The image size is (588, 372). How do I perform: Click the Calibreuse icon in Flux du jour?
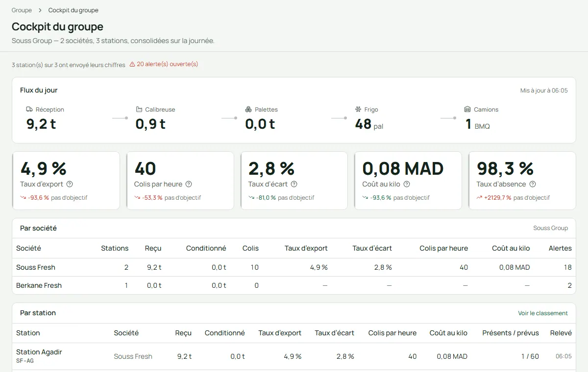(x=139, y=110)
